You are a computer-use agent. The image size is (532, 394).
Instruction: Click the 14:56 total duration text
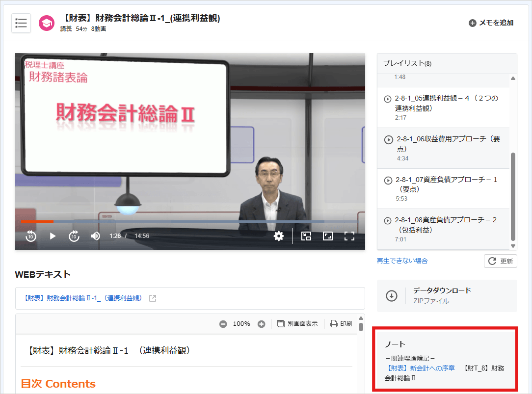[x=142, y=236]
